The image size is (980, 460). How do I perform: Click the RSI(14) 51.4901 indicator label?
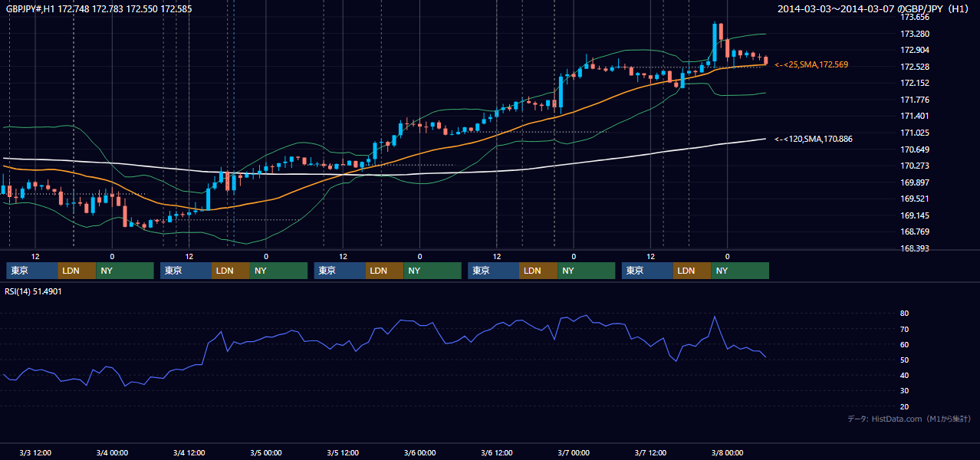[34, 292]
